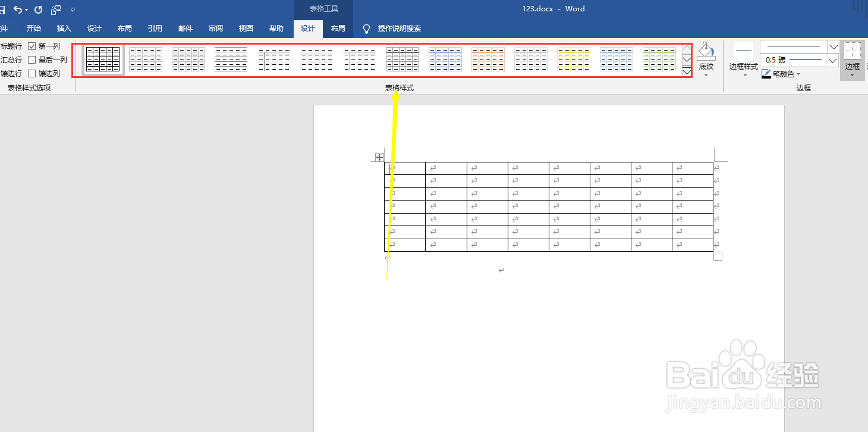Switch to the 审阅 Review tab
This screenshot has height=432, width=868.
point(216,29)
